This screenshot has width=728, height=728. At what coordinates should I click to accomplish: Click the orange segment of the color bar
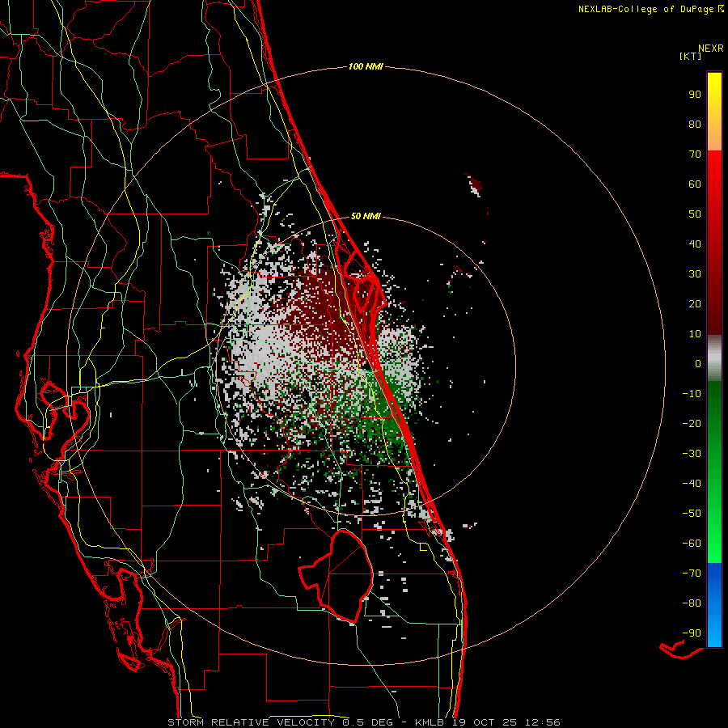click(x=714, y=139)
